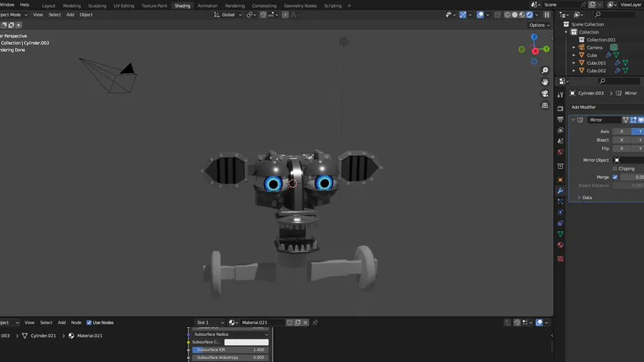Open the Texture properties checker tab
The width and height of the screenshot is (644, 362).
point(560,259)
